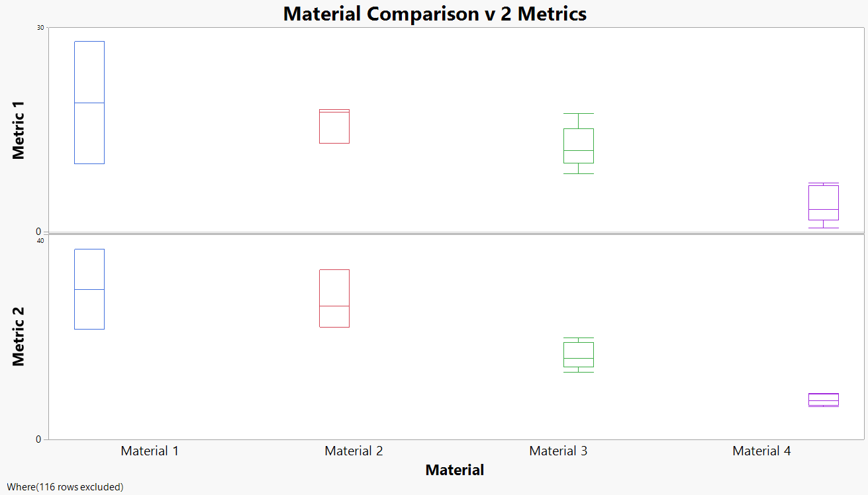The height and width of the screenshot is (495, 868).
Task: Select blue Material 1 box in Metric 1 plot
Action: 89,103
